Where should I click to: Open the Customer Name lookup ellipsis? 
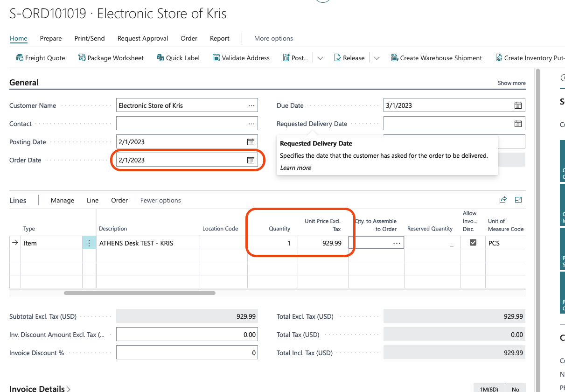point(251,105)
